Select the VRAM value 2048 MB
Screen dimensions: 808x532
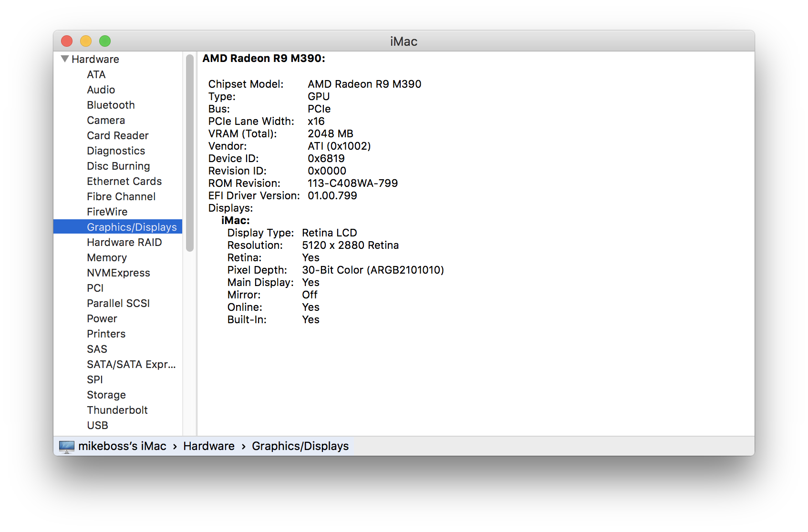(x=331, y=133)
